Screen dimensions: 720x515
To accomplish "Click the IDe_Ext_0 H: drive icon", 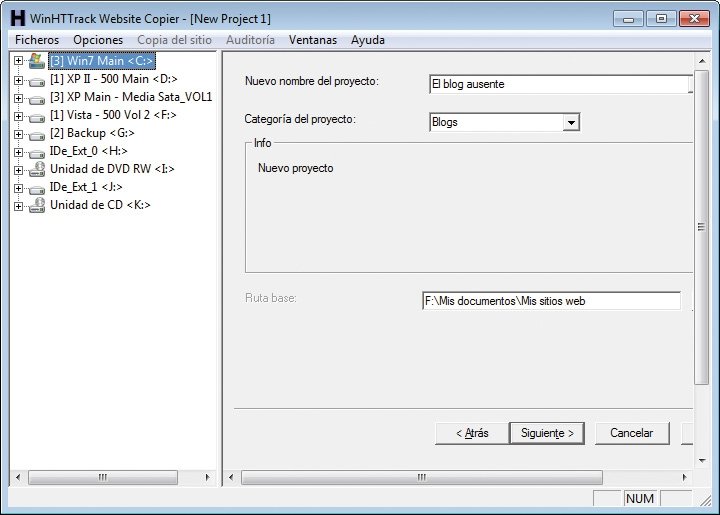I will (37, 154).
